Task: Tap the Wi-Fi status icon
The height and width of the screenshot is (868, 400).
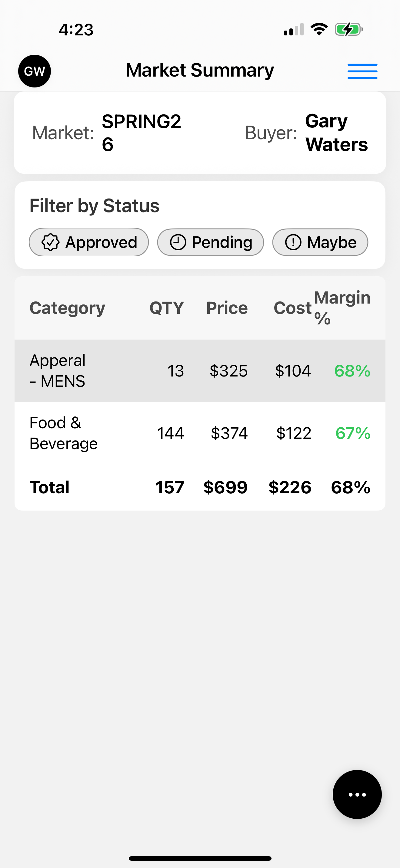Action: coord(319,29)
